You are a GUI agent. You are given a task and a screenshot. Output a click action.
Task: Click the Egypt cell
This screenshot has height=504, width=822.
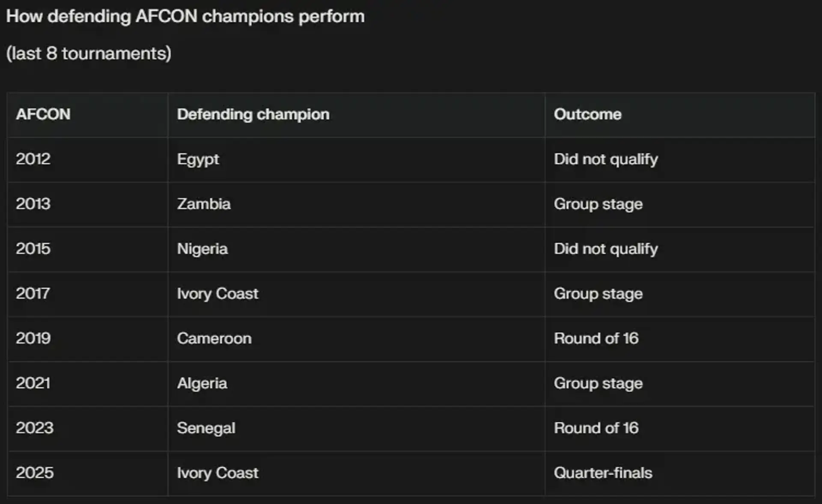(198, 159)
